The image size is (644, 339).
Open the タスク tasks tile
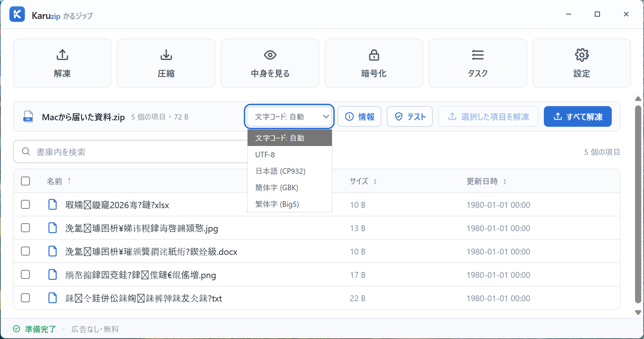[x=478, y=63]
